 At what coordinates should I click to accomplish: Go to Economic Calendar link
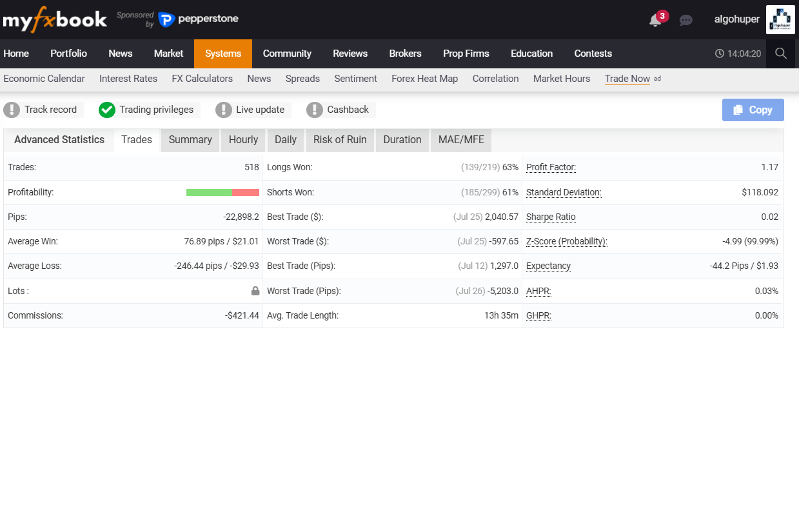(x=44, y=79)
